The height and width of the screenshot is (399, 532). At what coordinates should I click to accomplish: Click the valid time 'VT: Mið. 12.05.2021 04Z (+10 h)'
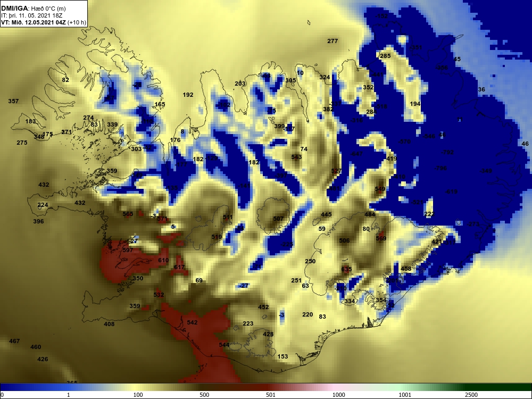44,23
